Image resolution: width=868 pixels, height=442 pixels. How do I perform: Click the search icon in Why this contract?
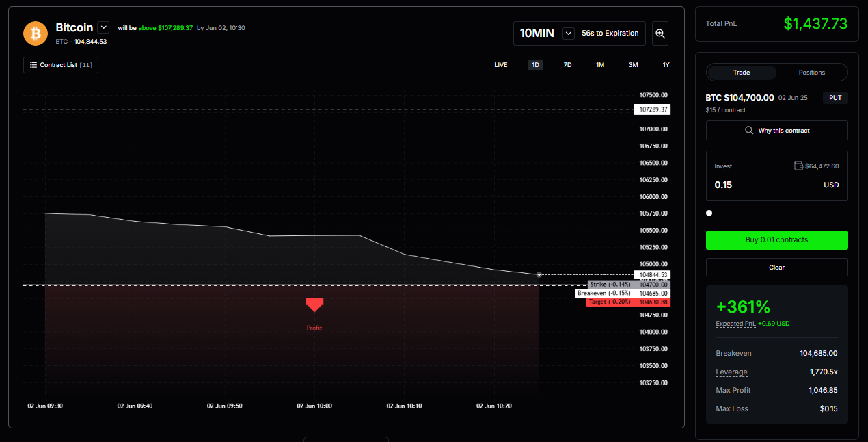750,131
